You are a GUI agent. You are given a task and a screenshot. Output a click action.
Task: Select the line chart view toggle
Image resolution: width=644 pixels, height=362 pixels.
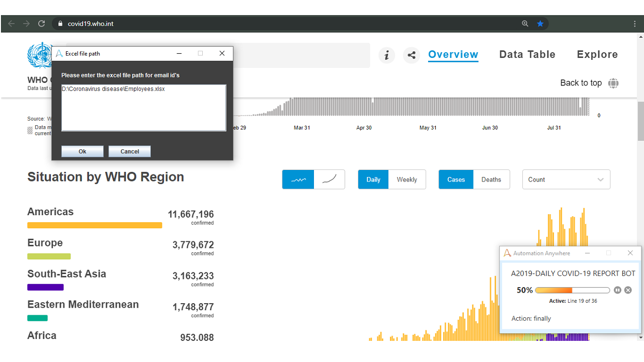(x=298, y=179)
